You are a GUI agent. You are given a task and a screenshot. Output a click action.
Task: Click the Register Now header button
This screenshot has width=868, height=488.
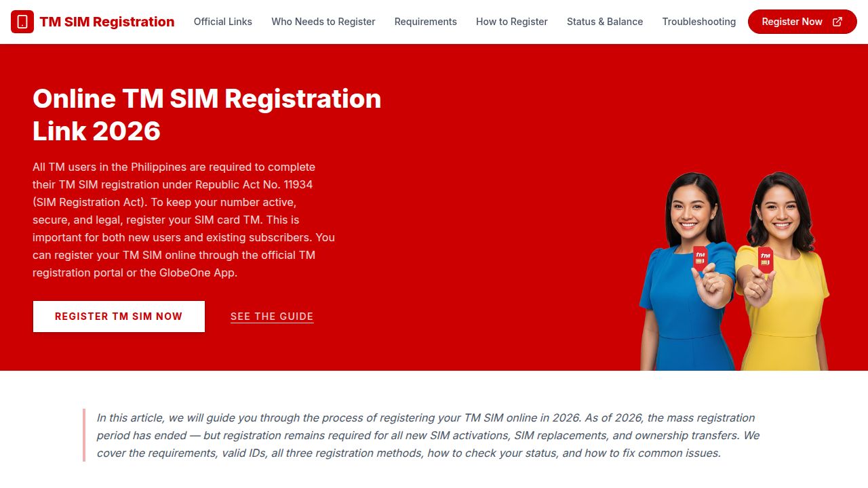click(x=802, y=22)
